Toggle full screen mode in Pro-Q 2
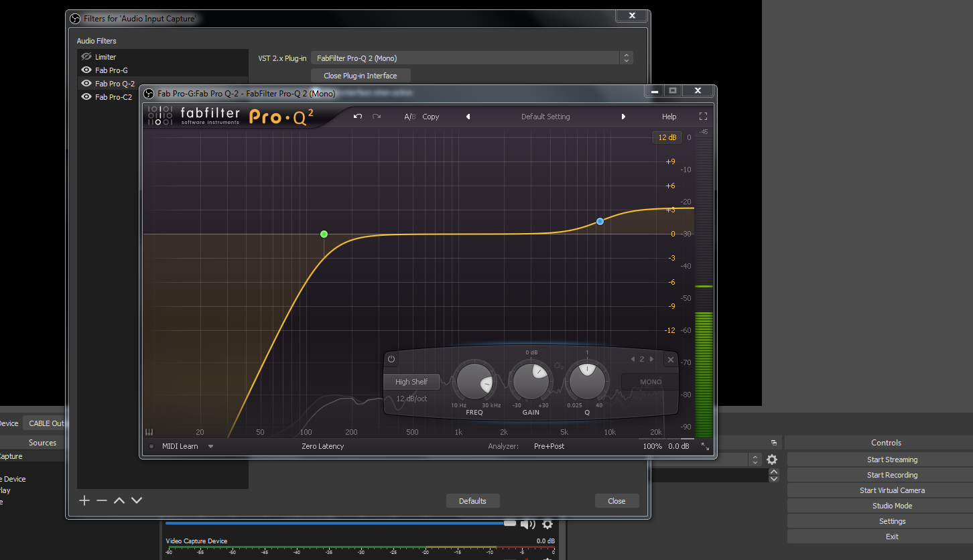 click(703, 117)
